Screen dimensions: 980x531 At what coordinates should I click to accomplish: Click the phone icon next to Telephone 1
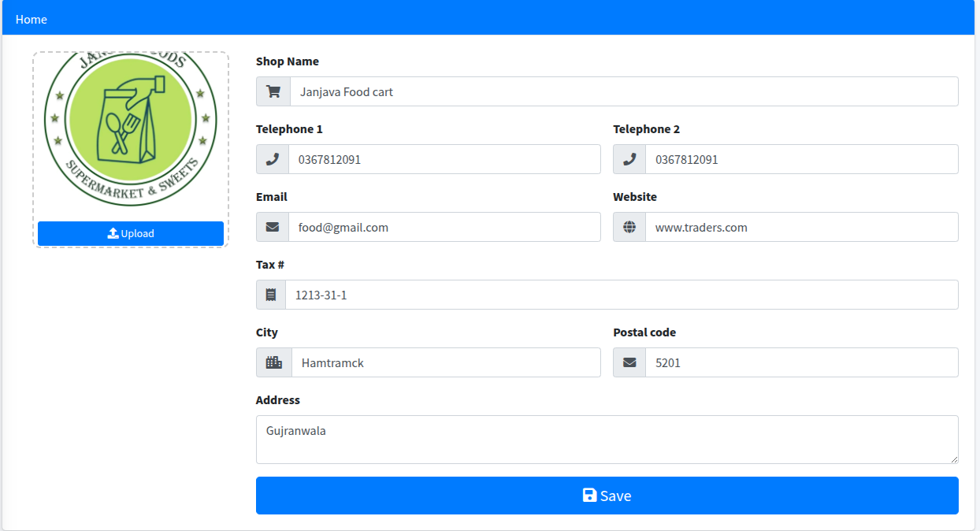click(273, 159)
